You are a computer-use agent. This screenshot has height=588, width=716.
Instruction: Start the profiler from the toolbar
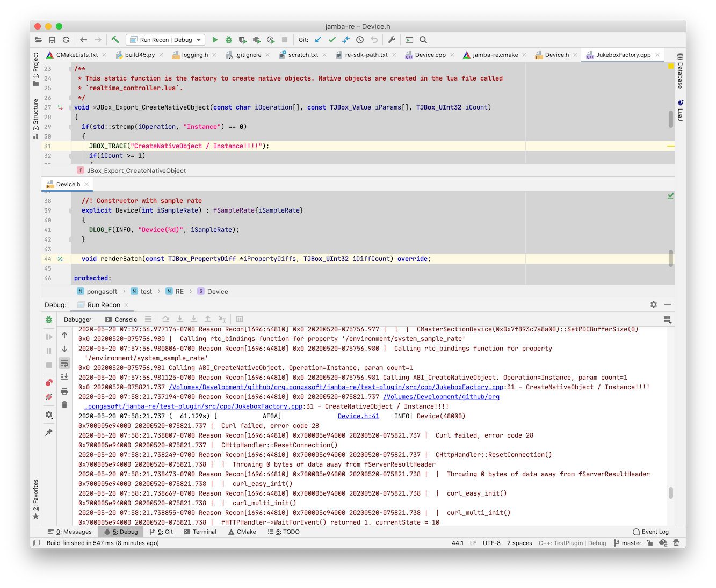coord(257,40)
